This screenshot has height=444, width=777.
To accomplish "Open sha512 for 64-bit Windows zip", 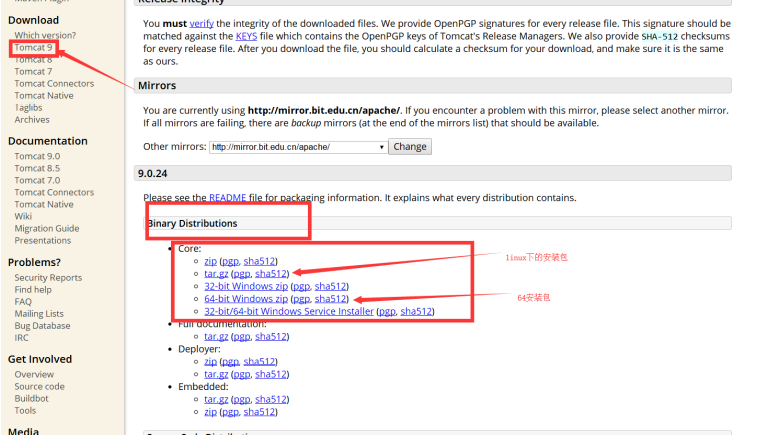I will 331,299.
